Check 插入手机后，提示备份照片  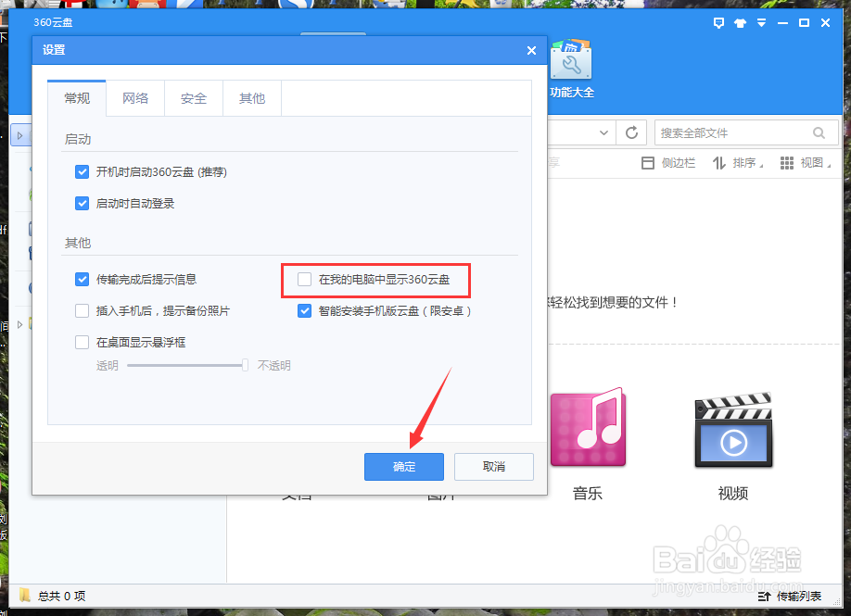pos(82,310)
